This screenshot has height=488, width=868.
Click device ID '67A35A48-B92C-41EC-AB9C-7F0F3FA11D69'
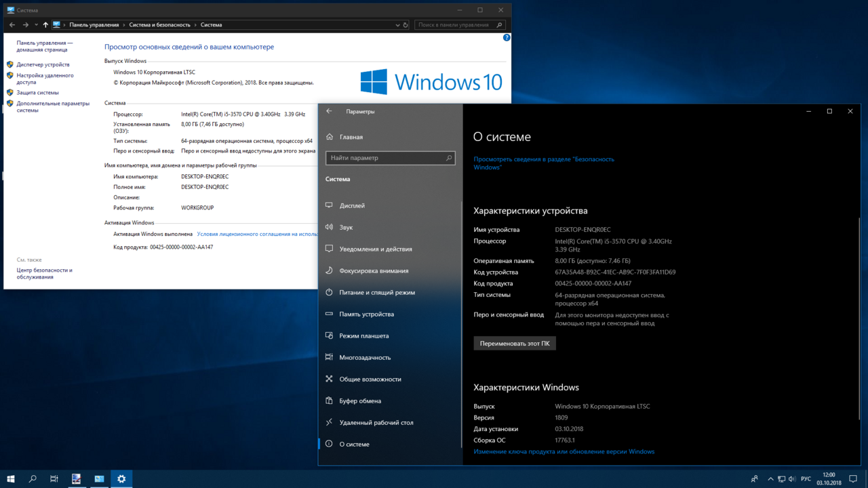click(615, 272)
